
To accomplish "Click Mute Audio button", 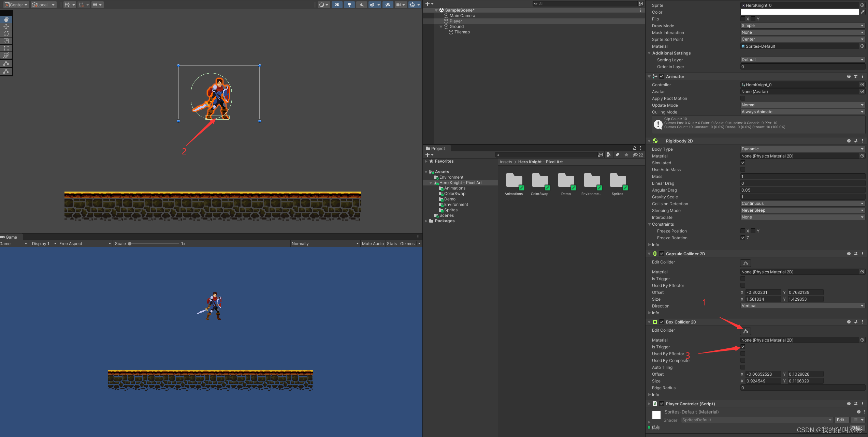I will (x=373, y=244).
